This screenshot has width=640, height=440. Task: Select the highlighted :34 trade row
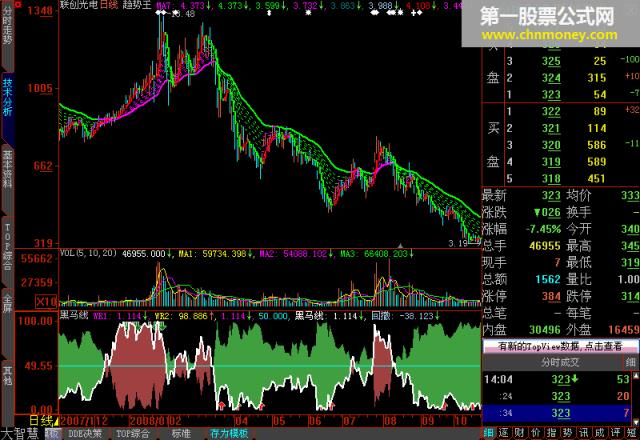(x=557, y=413)
